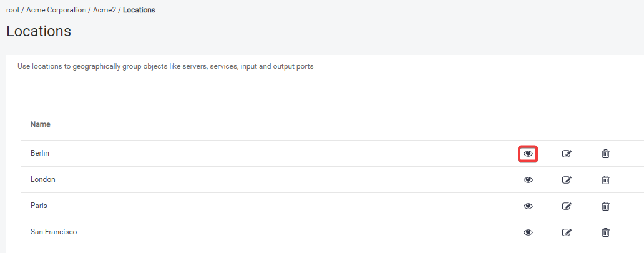Screen dimensions: 644x253
Task: Delete the Berlin location
Action: pyautogui.click(x=605, y=154)
